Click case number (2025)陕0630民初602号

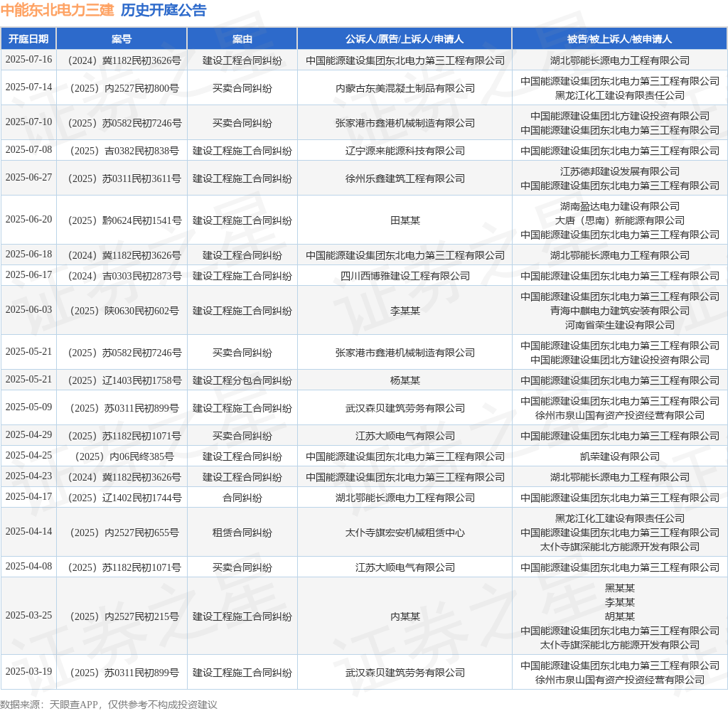click(124, 311)
